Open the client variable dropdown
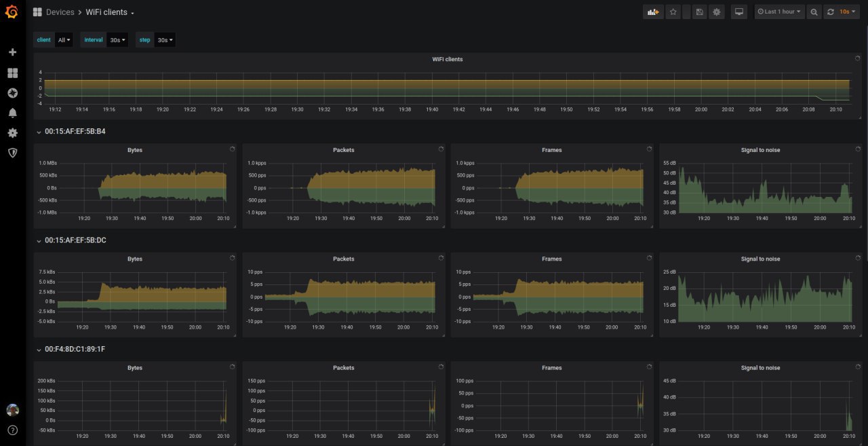The width and height of the screenshot is (868, 446). click(x=64, y=40)
